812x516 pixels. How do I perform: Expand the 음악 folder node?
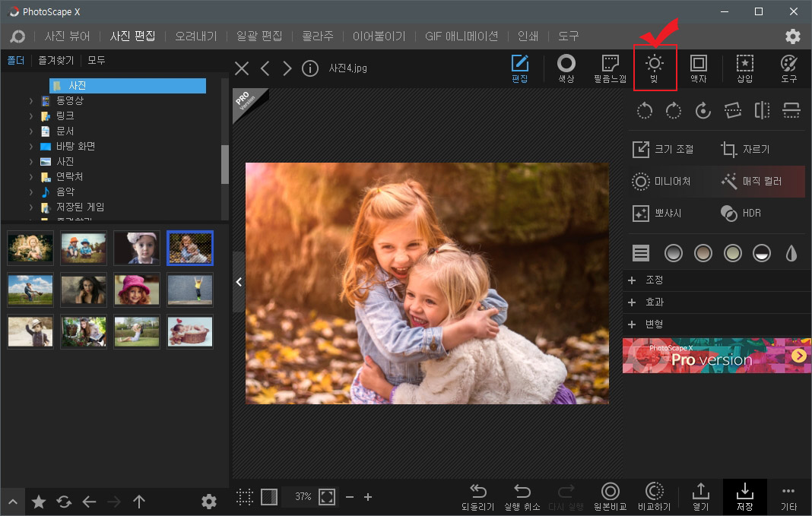31,192
